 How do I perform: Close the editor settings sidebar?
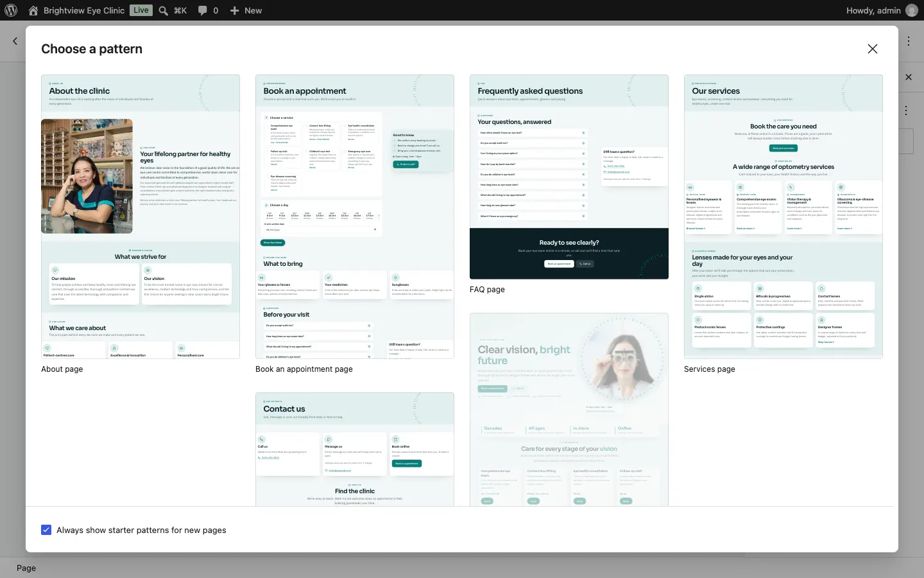[909, 77]
